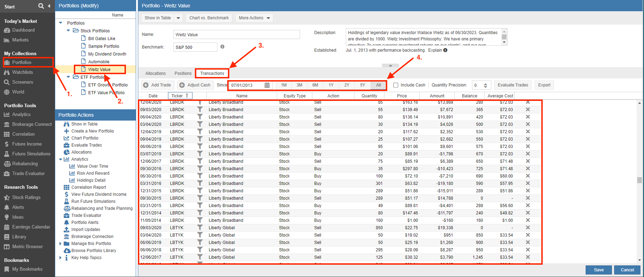
Task: Delete the 03/07/2019 LBRDK transaction
Action: (x=528, y=154)
